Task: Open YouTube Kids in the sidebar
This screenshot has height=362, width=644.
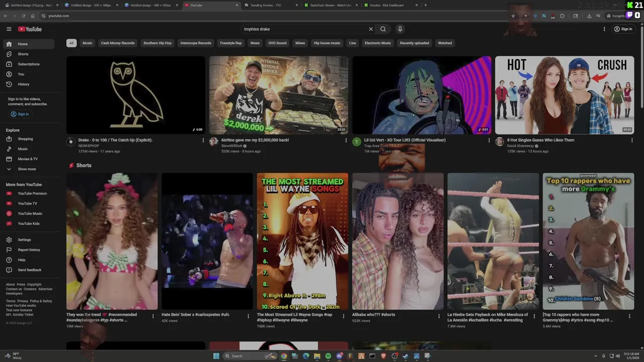Action: click(x=29, y=223)
